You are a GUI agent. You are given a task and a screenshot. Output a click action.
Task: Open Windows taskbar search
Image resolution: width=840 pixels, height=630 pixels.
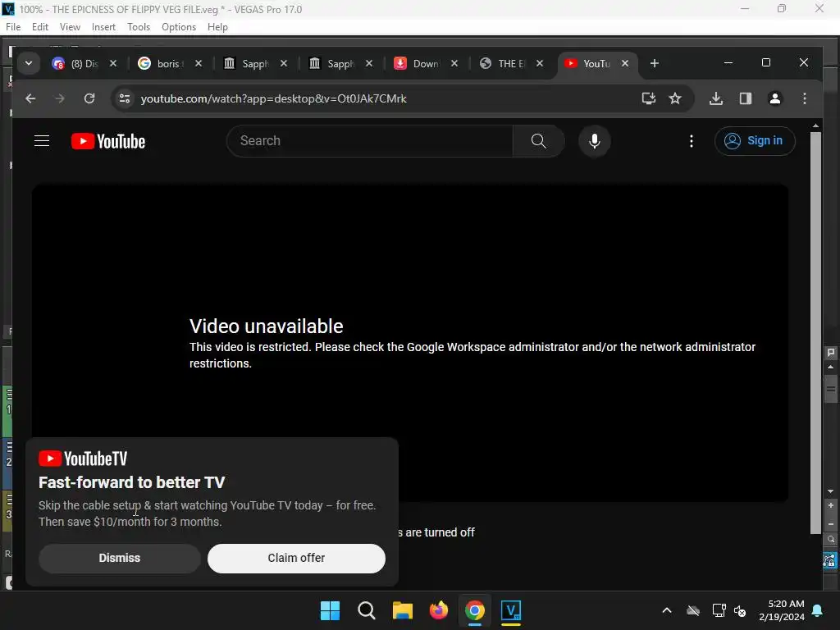[x=367, y=610]
